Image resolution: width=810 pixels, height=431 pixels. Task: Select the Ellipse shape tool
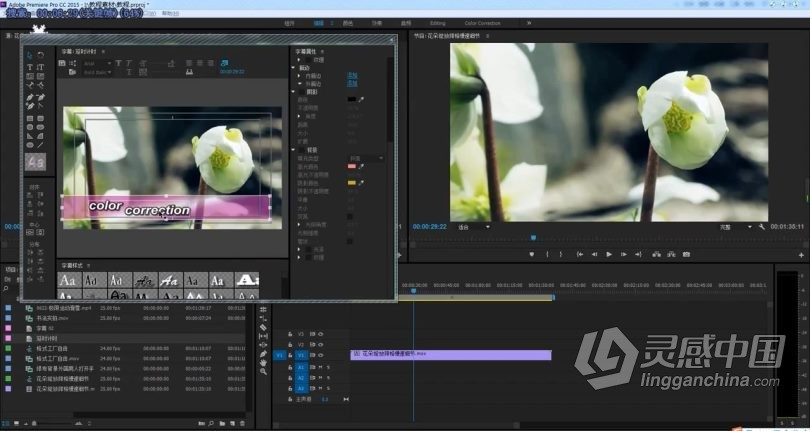pos(30,145)
